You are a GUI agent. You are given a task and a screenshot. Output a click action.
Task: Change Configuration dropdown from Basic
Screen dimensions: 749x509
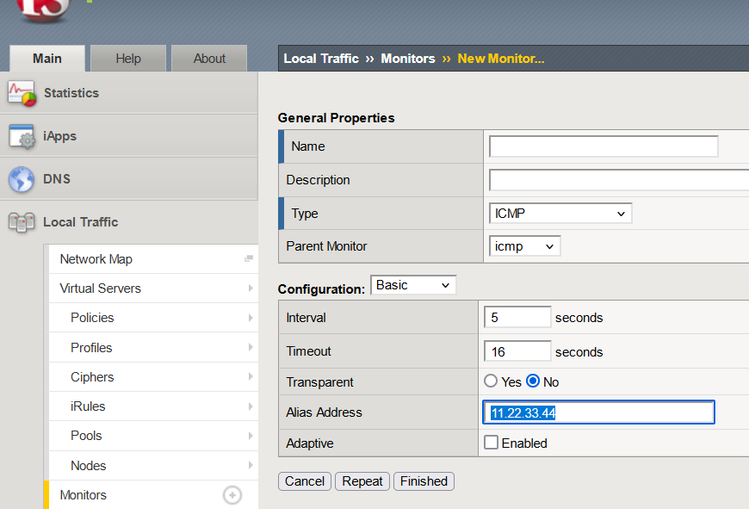point(413,286)
